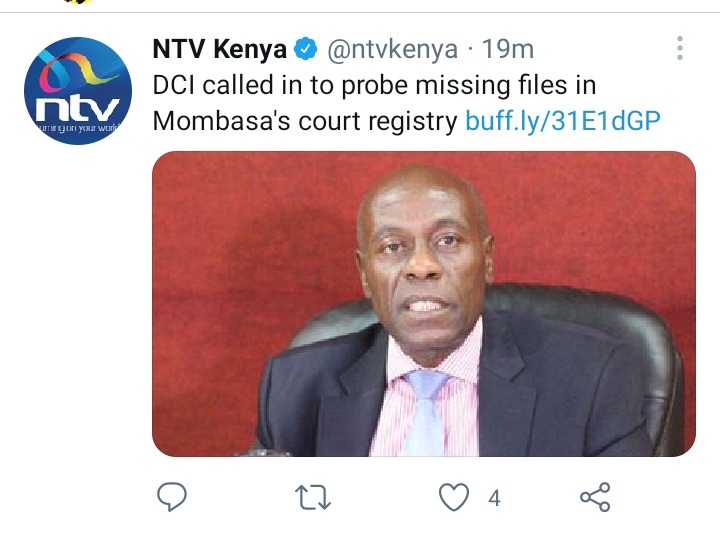Viewport: 720px width, 536px height.
Task: Click the 19m timestamp
Action: [507, 49]
